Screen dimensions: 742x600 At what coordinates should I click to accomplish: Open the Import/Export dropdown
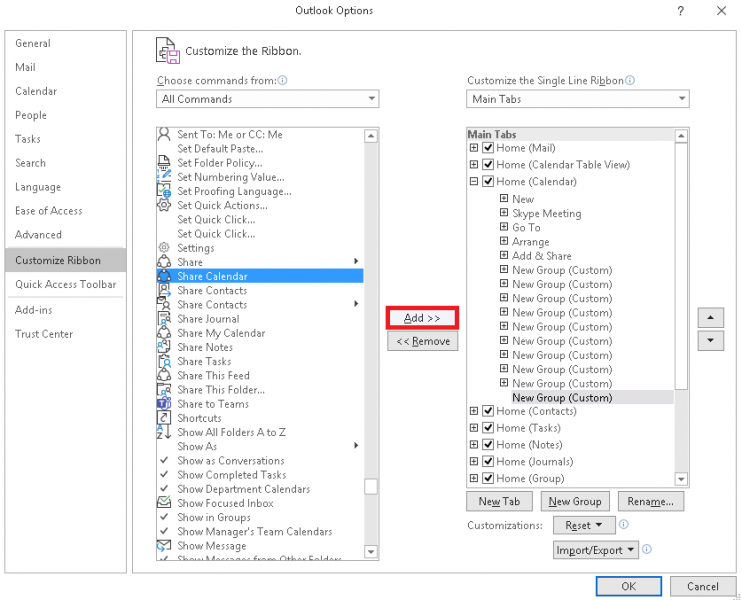click(x=596, y=550)
